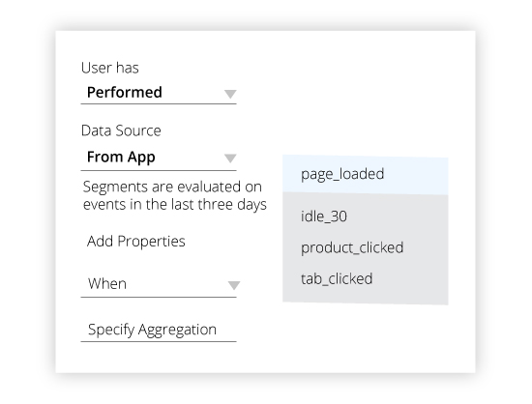Pick product_clicked event option

point(352,247)
